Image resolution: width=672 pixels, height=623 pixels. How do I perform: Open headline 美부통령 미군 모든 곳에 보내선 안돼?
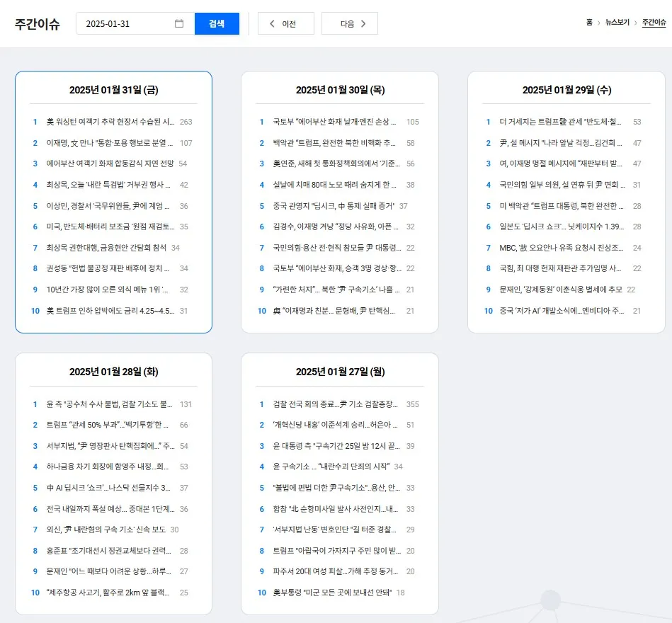pyautogui.click(x=333, y=593)
